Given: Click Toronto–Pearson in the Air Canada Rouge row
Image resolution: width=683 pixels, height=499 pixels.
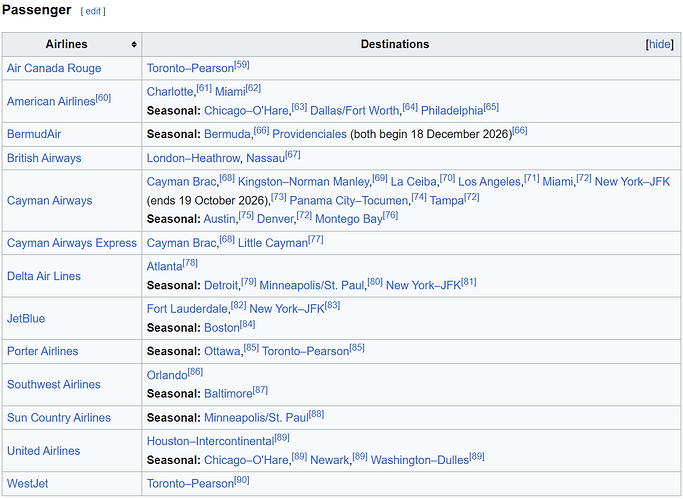Looking at the screenshot, I should (190, 68).
